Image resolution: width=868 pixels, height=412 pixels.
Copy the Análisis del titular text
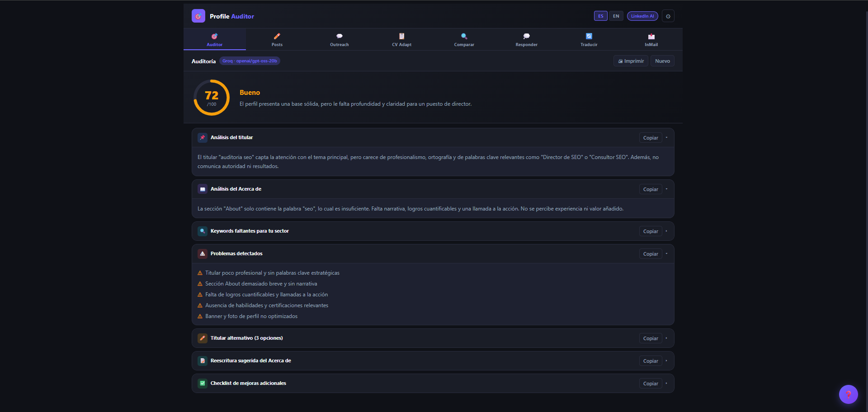tap(651, 138)
